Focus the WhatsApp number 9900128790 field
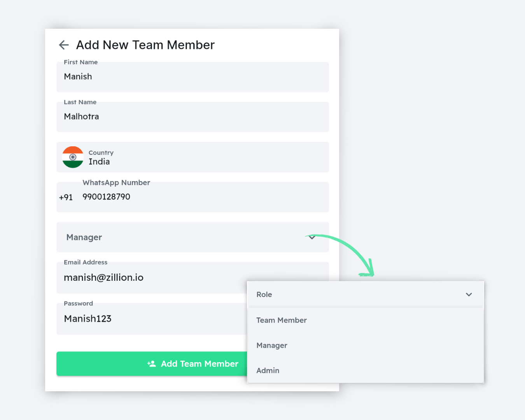 [x=202, y=197]
